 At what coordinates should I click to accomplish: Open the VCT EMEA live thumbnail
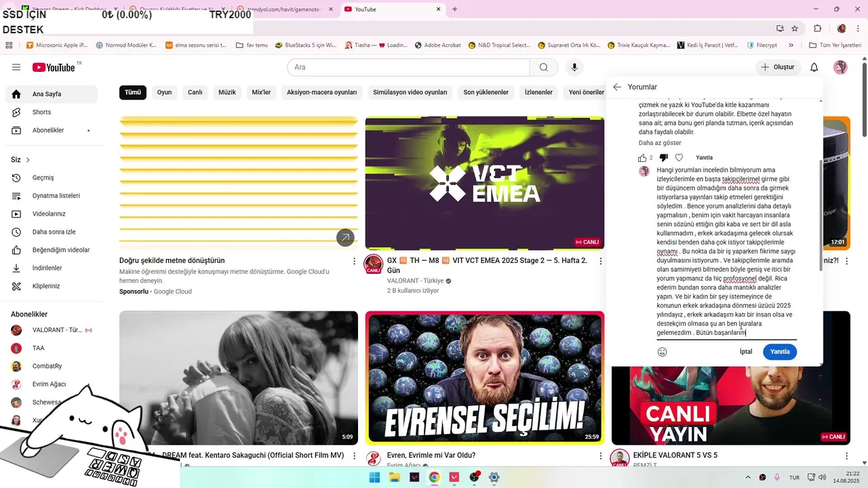click(x=484, y=184)
